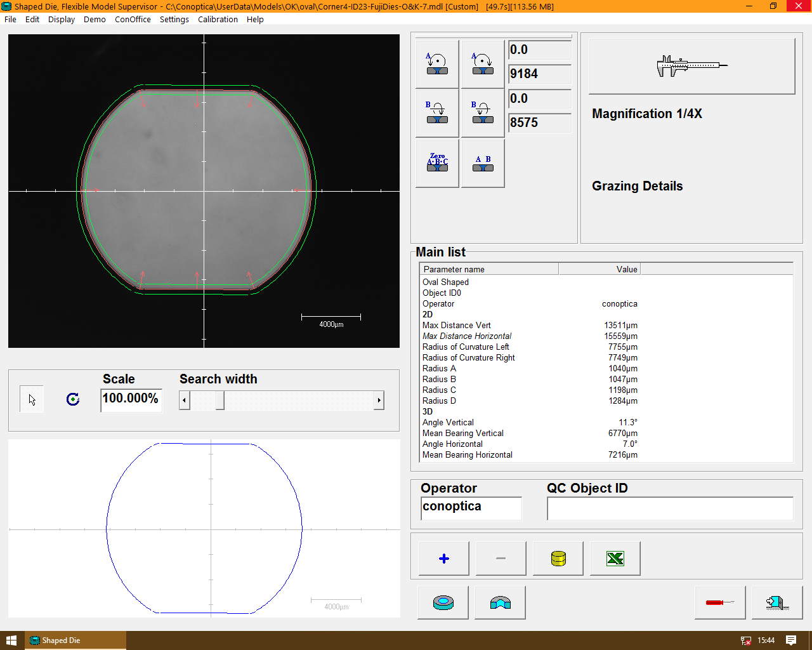The width and height of the screenshot is (812, 650).
Task: Select the Max Distance Horizontal row
Action: click(467, 336)
